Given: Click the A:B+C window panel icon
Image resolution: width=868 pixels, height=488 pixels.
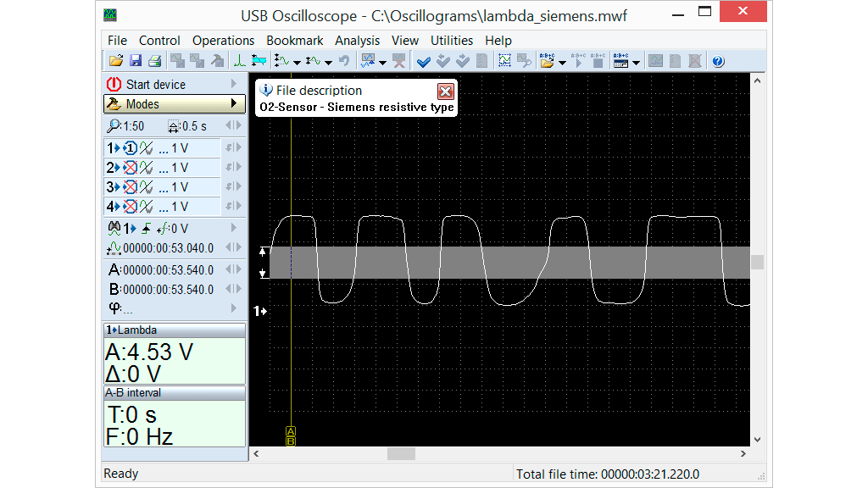Looking at the screenshot, I should point(621,61).
